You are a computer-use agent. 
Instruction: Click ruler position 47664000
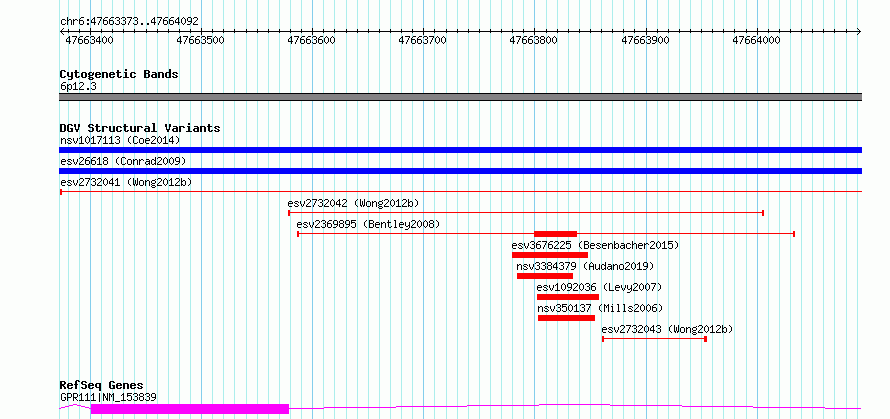[x=757, y=40]
